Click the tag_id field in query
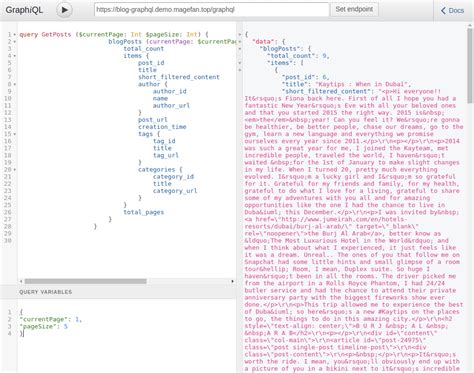474x373 pixels. click(x=164, y=141)
